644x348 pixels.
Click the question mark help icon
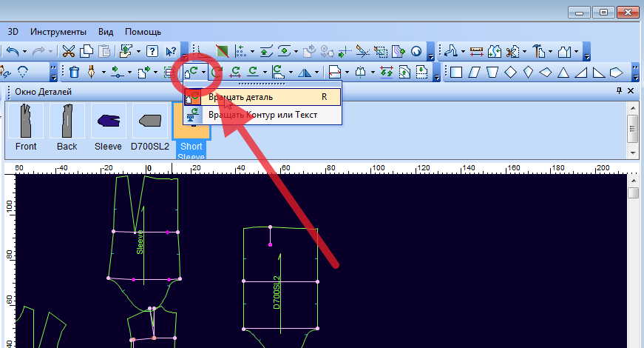(152, 51)
